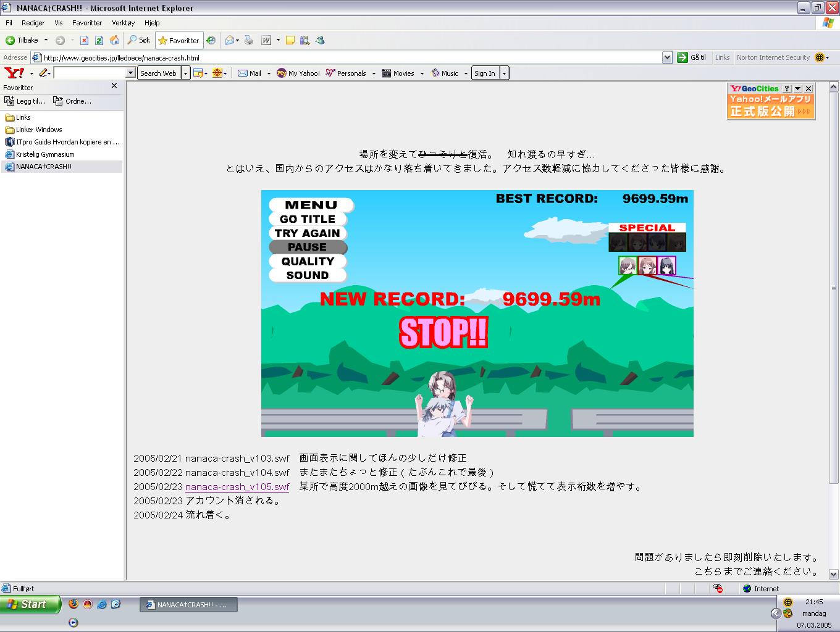This screenshot has width=840, height=632.
Task: Launch Firefox from quick launch
Action: 73,604
